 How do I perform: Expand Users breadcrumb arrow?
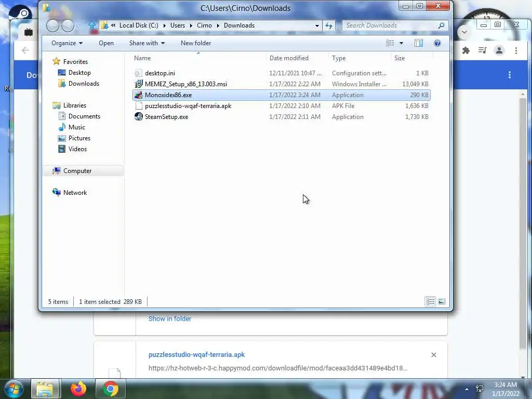pyautogui.click(x=191, y=25)
